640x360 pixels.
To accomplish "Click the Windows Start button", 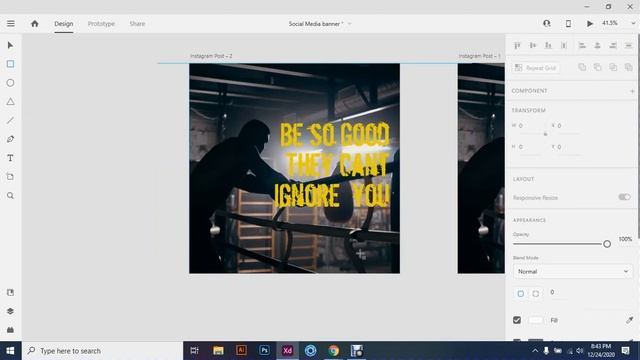I will (x=11, y=351).
